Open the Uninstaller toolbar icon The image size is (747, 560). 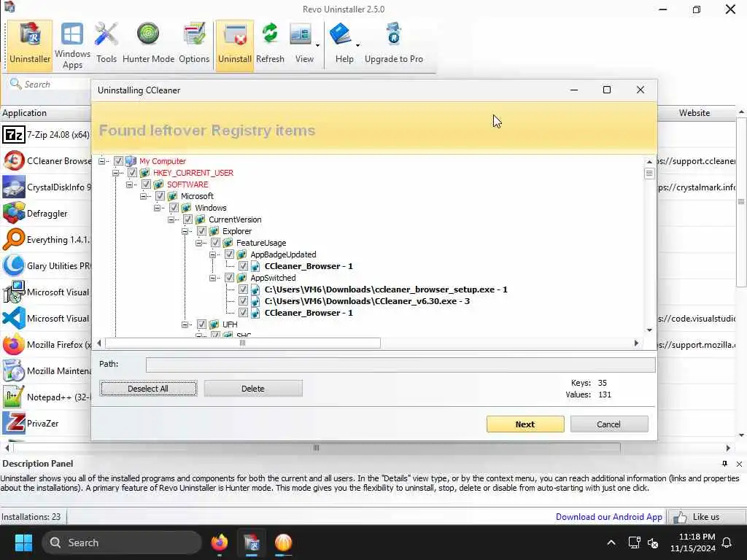29,45
